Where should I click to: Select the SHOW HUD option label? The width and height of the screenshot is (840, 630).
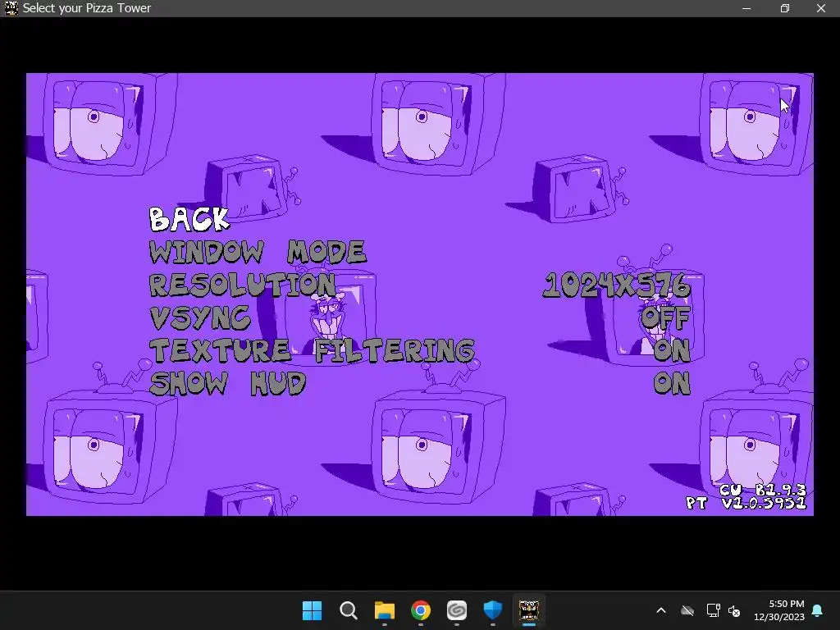point(228,384)
